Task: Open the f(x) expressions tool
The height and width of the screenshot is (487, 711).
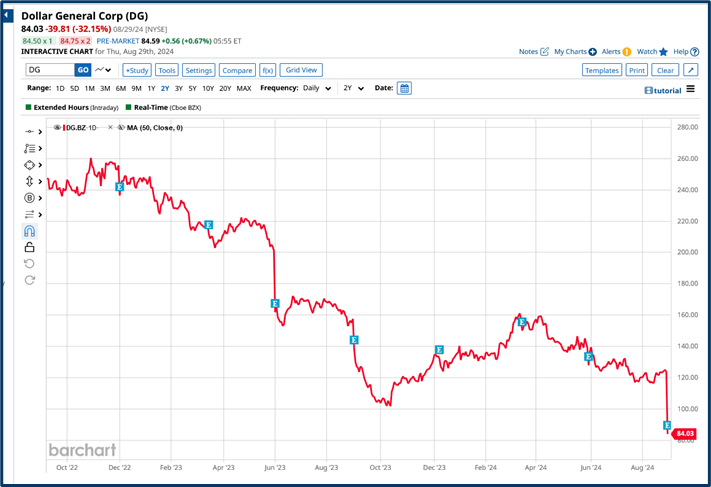Action: click(267, 71)
